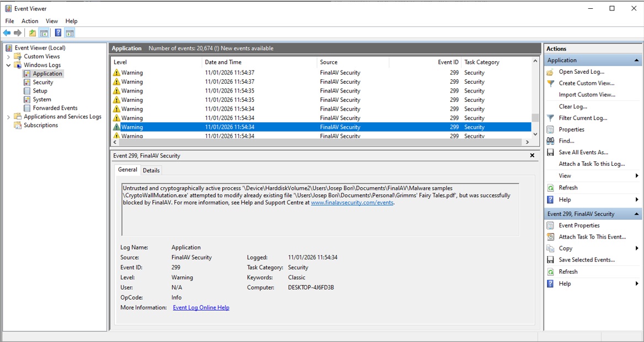Collapse the Application actions section header
Image resolution: width=644 pixels, height=342 pixels.
pyautogui.click(x=637, y=61)
